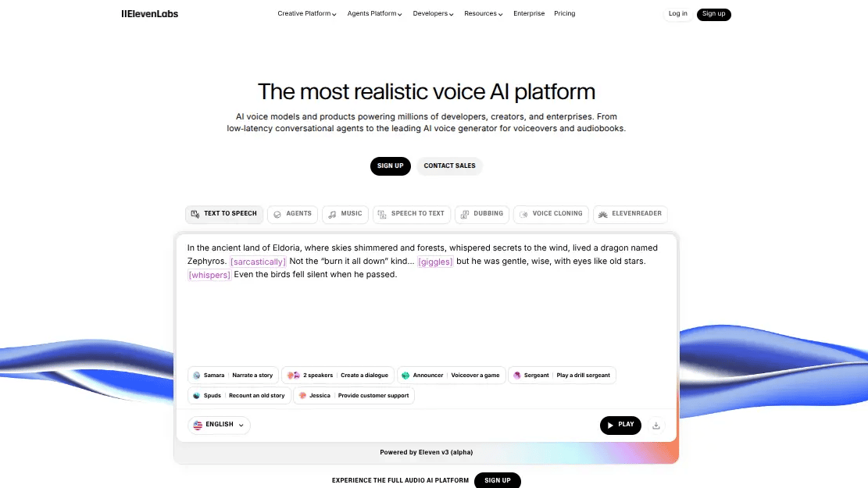
Task: Expand the Resources menu
Action: 483,13
